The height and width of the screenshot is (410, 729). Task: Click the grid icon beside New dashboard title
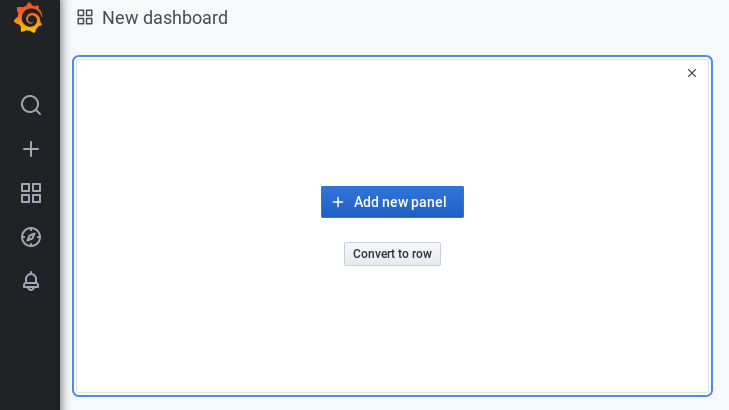point(85,18)
